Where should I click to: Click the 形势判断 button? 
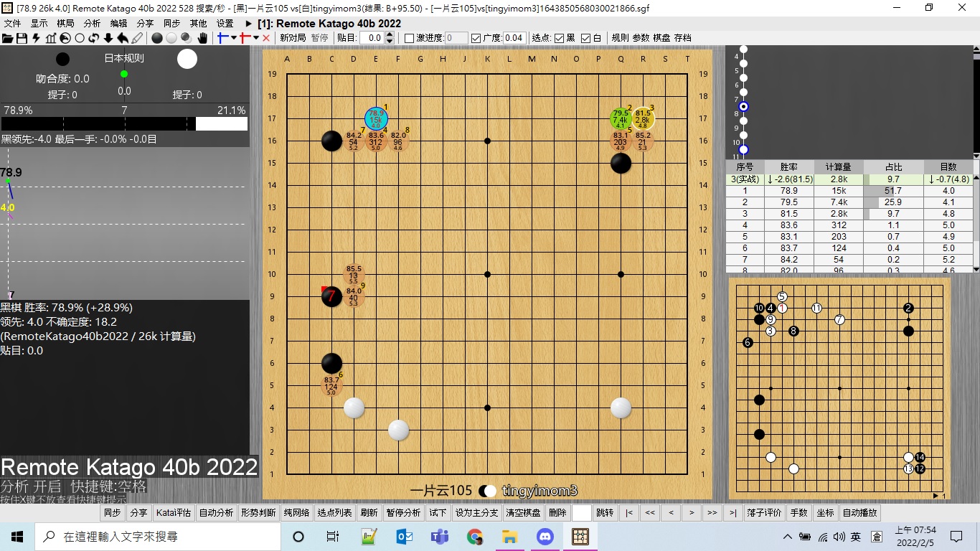point(258,513)
